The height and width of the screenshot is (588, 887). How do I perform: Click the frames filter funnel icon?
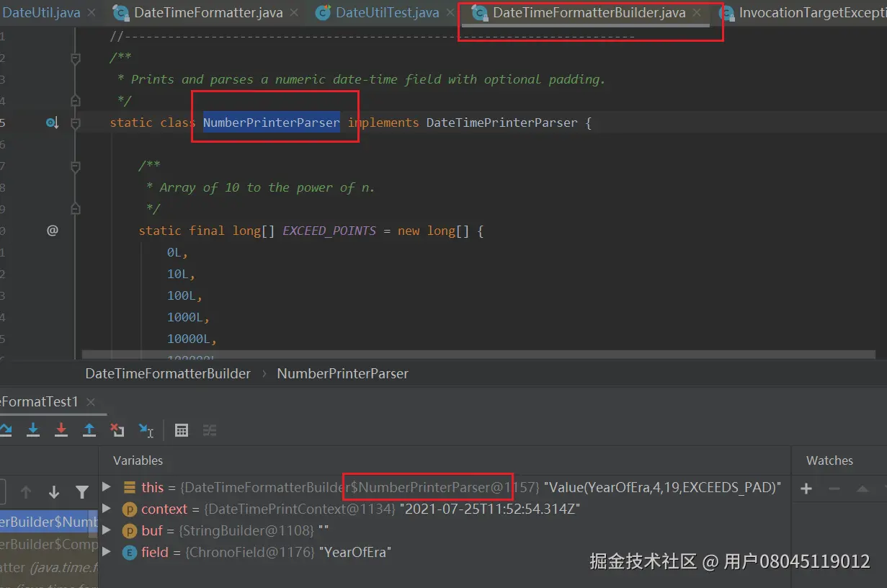point(82,492)
